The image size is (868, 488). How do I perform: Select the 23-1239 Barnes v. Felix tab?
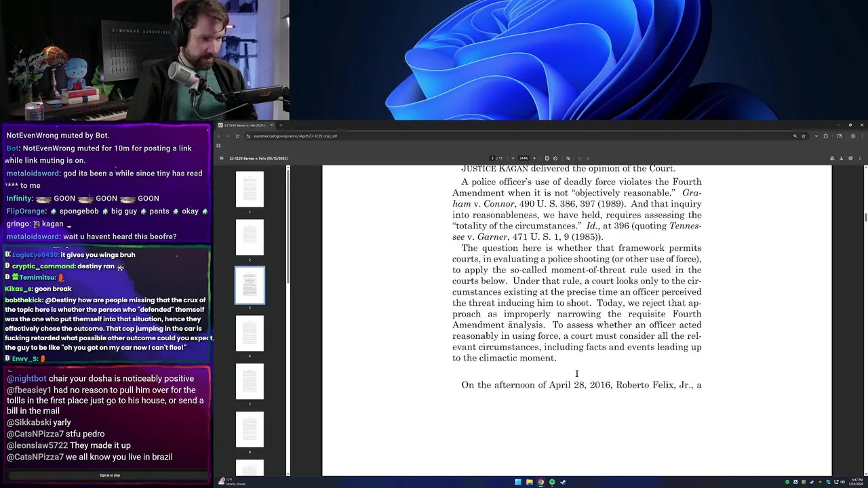[245, 125]
